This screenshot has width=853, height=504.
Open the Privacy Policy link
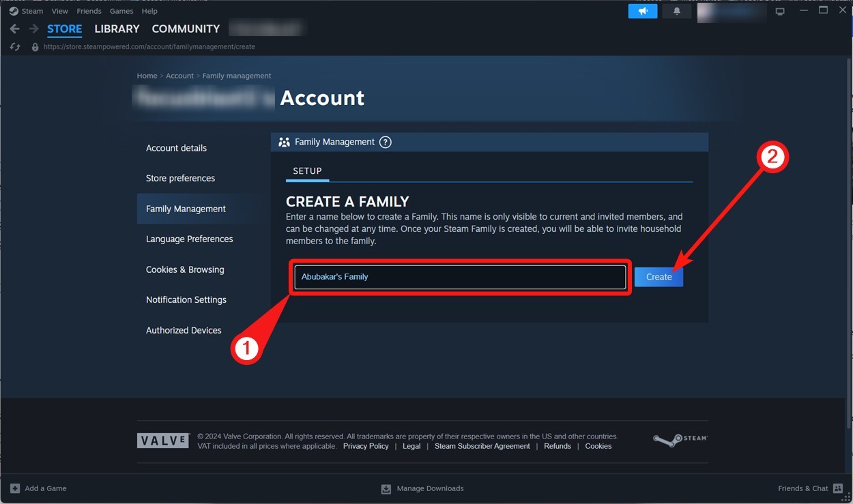click(x=366, y=445)
